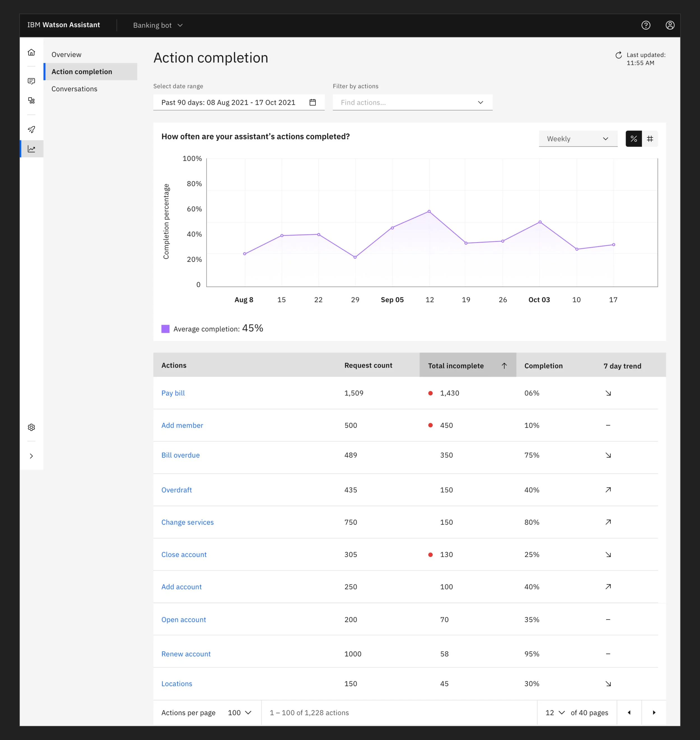Go to the Overview section
Image resolution: width=700 pixels, height=740 pixels.
point(66,55)
